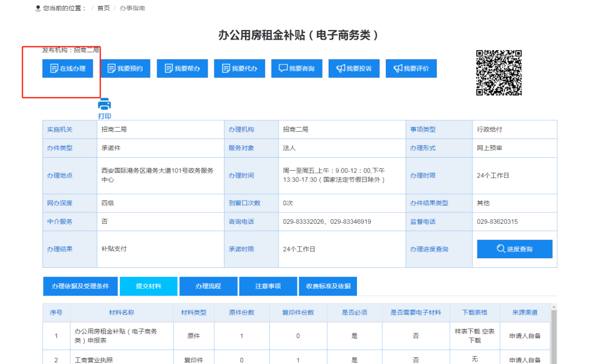Click the 法人 service target value

coord(289,148)
